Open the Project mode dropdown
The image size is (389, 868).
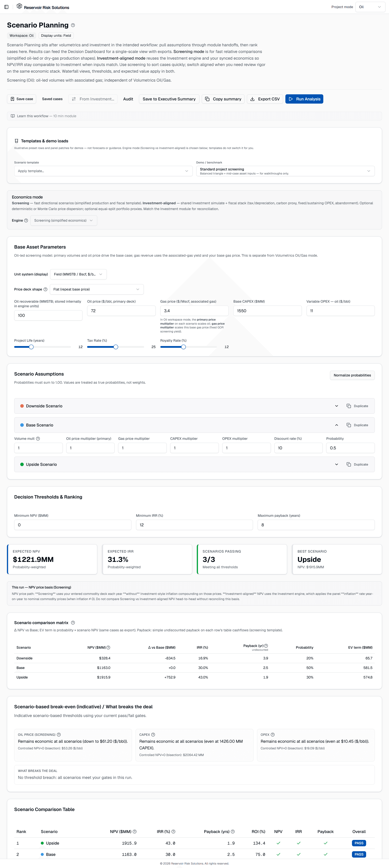(x=370, y=7)
